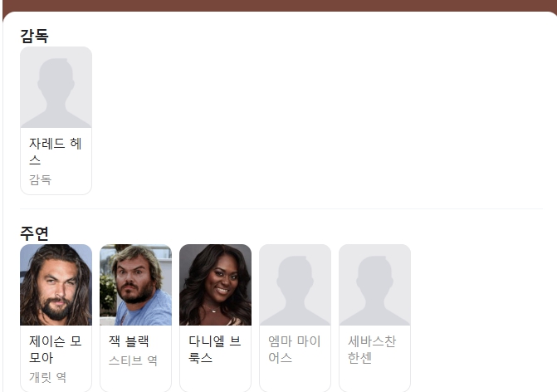This screenshot has height=392, width=557.
Task: Select the actor name 제이슨 모모아
Action: [56, 349]
